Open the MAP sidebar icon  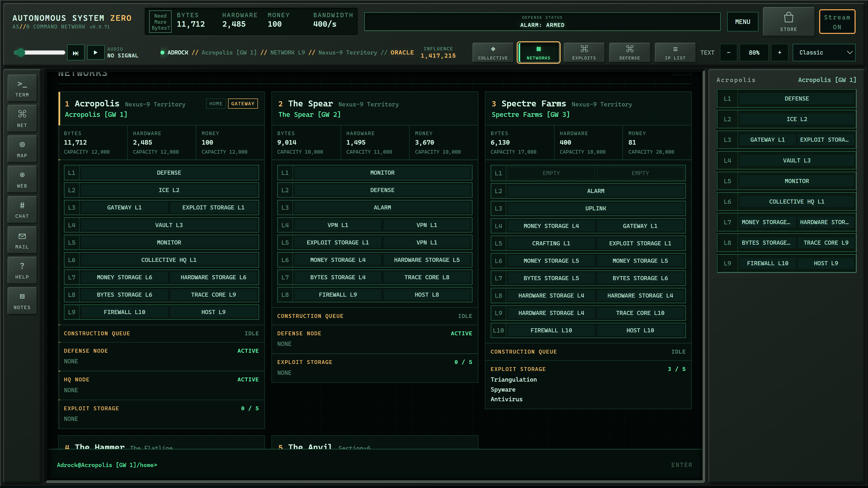(x=22, y=149)
